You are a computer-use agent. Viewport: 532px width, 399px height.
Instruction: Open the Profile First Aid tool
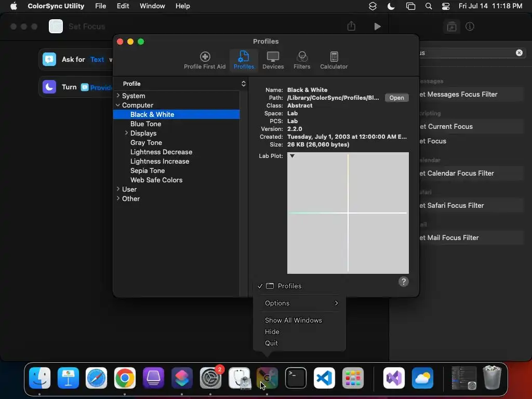coord(205,60)
